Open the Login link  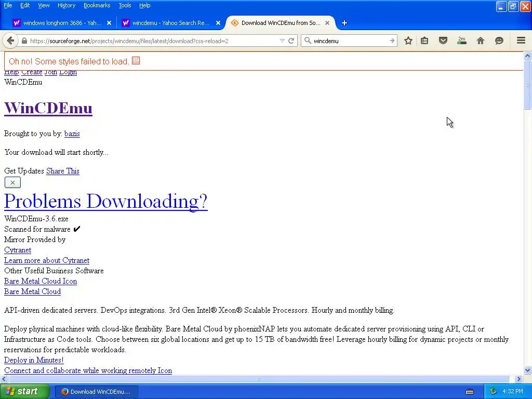(x=68, y=72)
